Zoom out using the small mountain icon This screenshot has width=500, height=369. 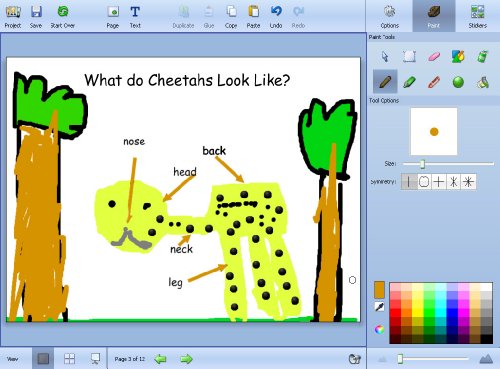pos(382,359)
